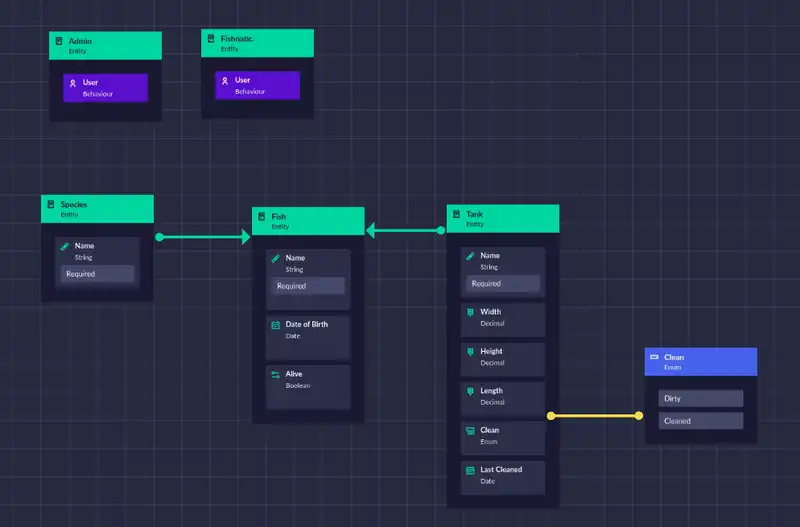Select the Required validator under Species Name
The height and width of the screenshot is (527, 800).
(x=97, y=274)
